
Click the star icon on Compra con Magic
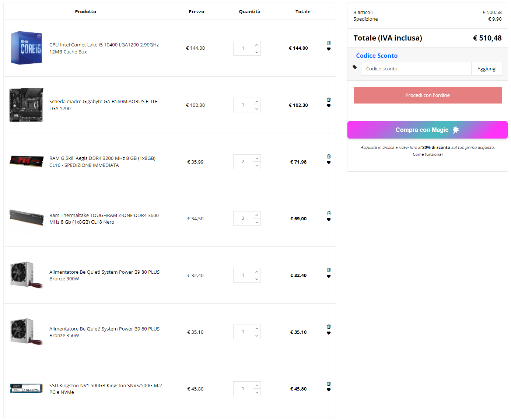[x=456, y=130]
